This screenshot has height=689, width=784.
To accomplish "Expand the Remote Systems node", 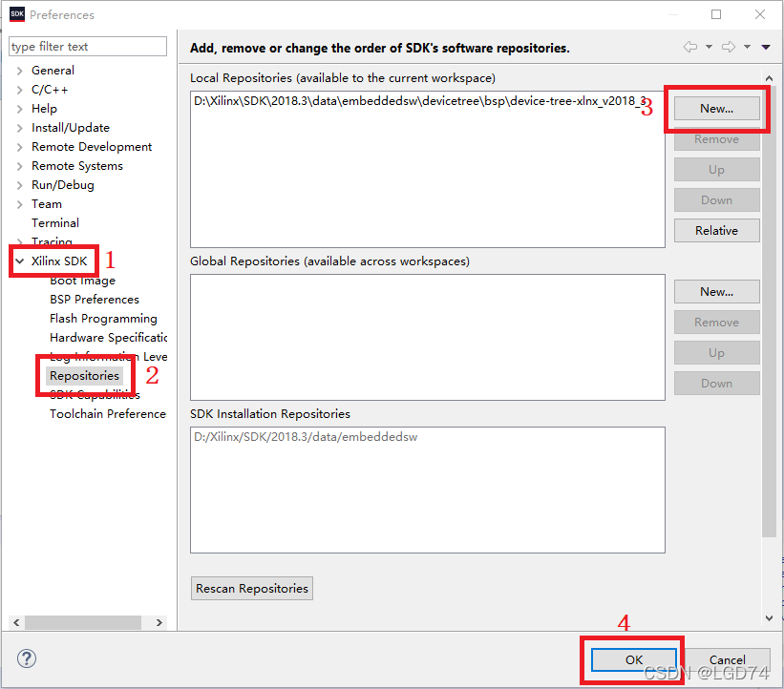I will click(19, 166).
